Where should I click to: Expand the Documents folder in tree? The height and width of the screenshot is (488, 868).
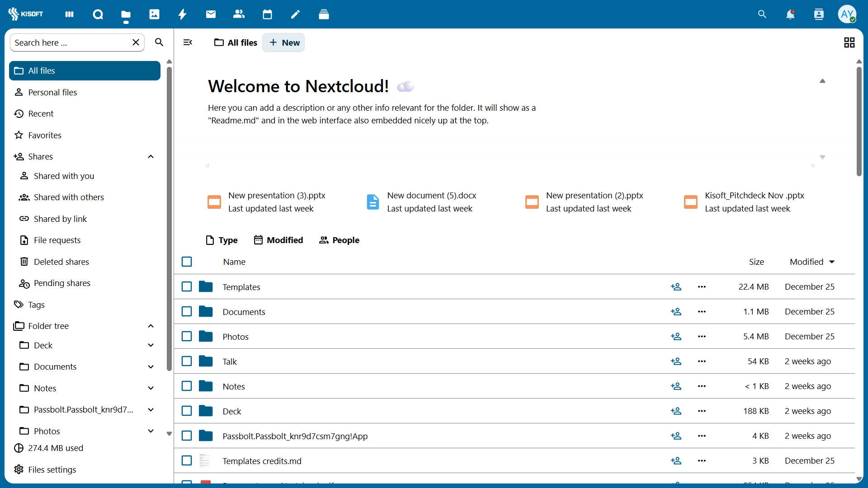click(x=151, y=367)
